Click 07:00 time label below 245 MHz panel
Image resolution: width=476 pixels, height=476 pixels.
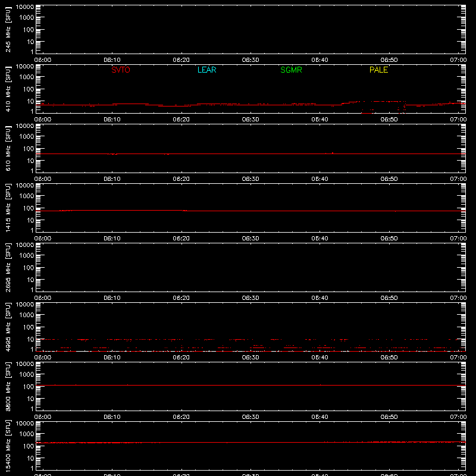click(458, 60)
